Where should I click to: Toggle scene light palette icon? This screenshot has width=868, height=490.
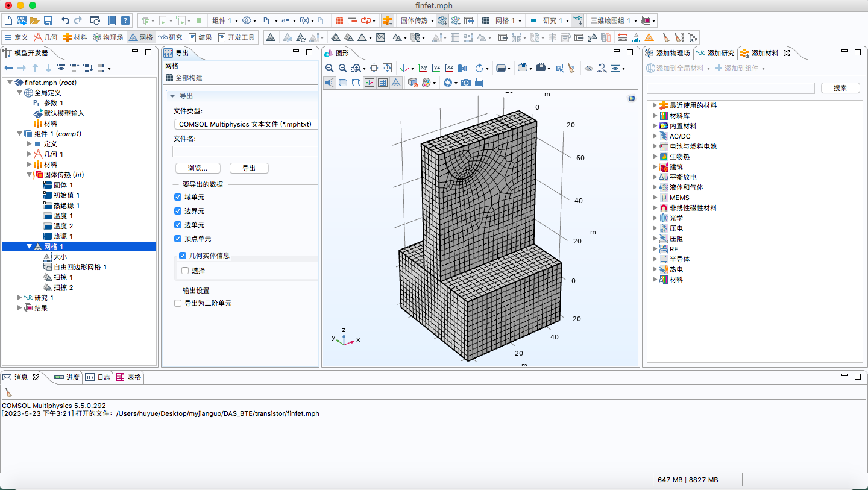tap(426, 83)
